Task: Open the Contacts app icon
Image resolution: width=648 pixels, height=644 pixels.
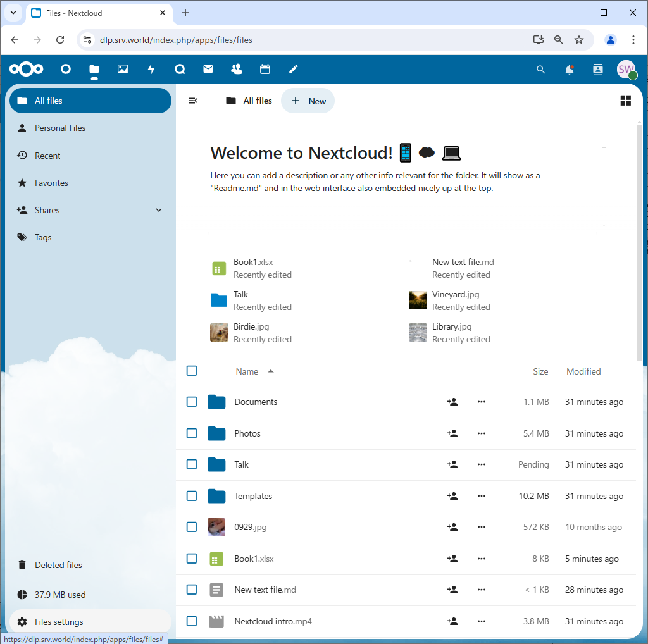Action: point(237,69)
